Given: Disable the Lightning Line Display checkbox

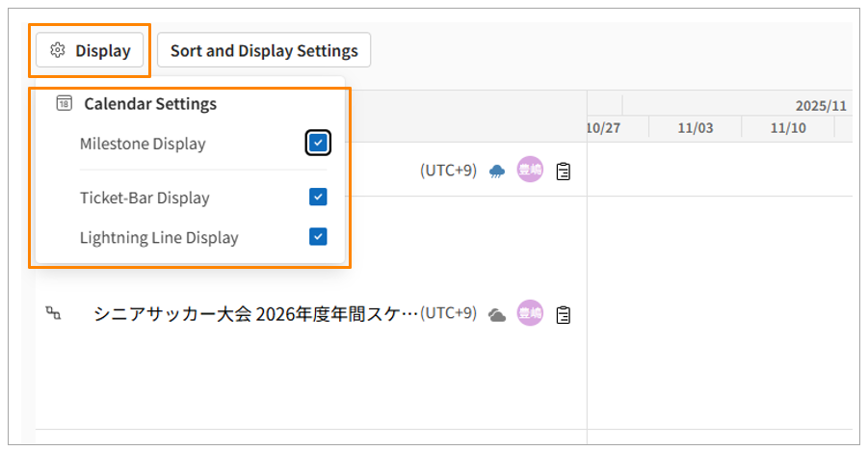Looking at the screenshot, I should [319, 237].
